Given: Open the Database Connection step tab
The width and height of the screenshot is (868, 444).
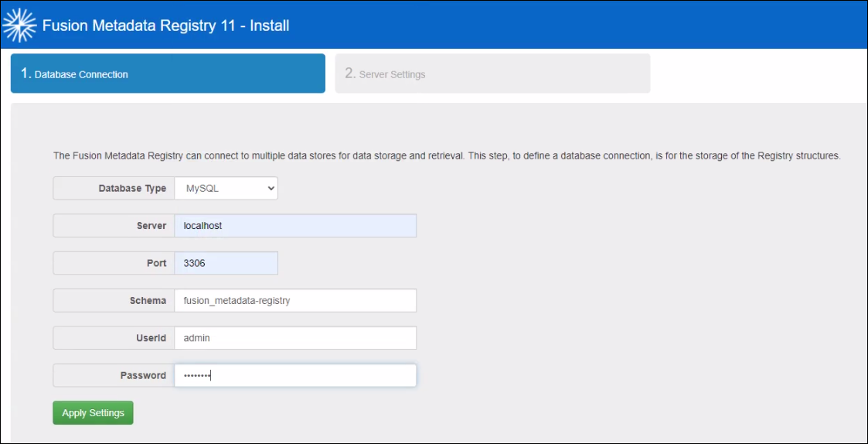Looking at the screenshot, I should (168, 73).
